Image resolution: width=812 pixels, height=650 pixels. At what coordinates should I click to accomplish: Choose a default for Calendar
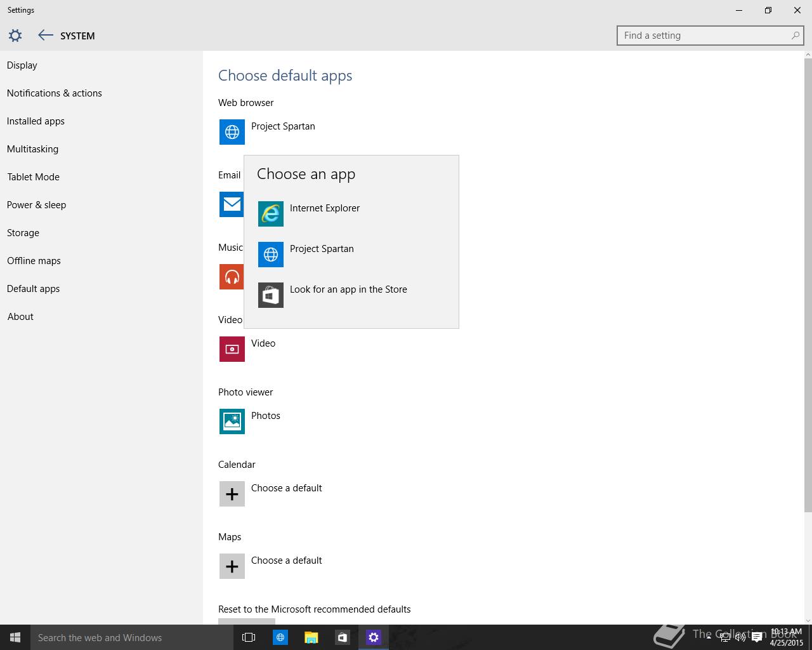click(287, 488)
